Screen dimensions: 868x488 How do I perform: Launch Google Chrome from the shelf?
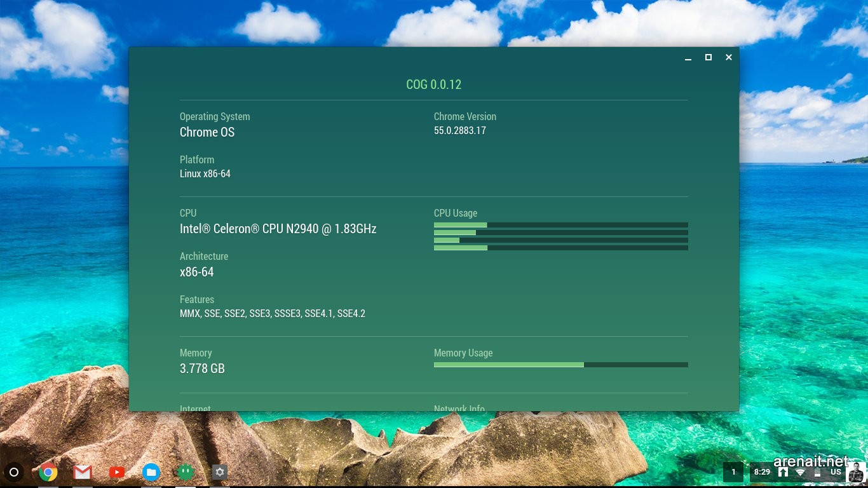48,472
